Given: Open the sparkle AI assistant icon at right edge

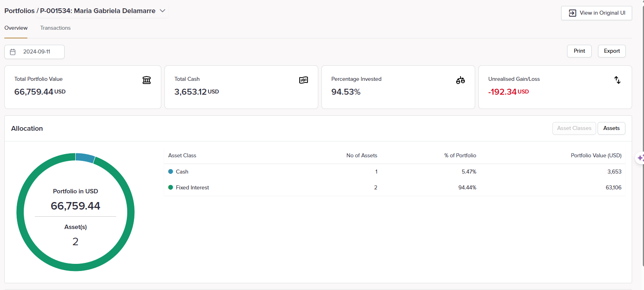Looking at the screenshot, I should coord(640,158).
